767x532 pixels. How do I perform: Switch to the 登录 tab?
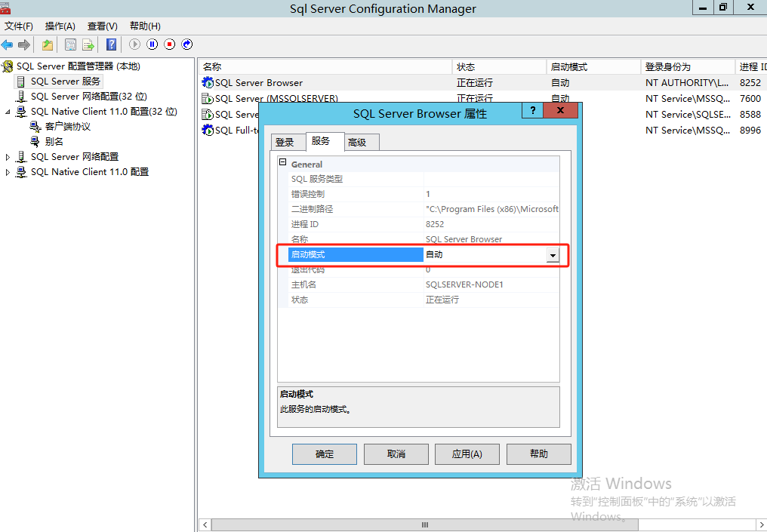click(288, 143)
